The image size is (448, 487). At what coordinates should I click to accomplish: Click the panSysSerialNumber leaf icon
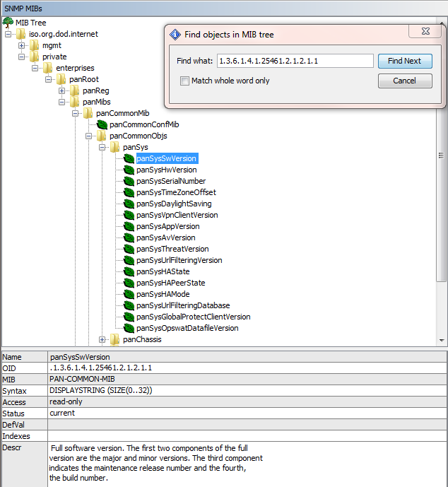[129, 181]
